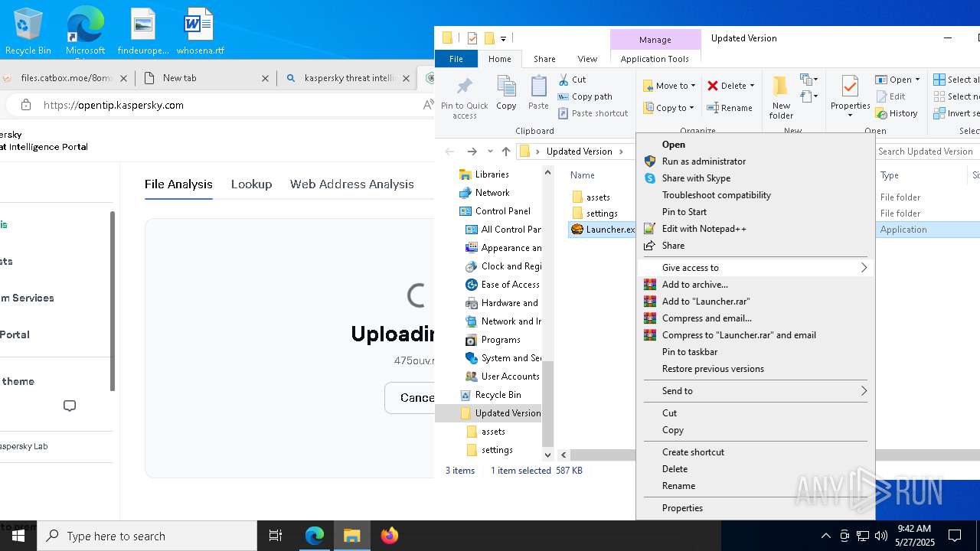
Task: Expand the Give access to submenu
Action: 755,268
